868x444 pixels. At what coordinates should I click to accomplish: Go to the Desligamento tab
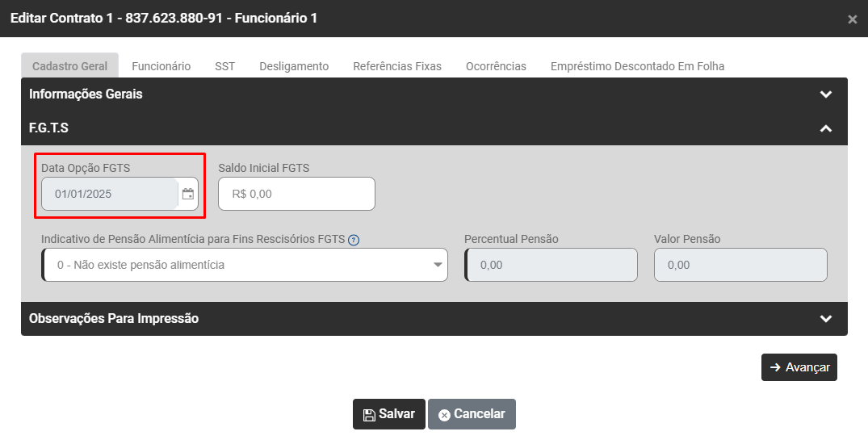(294, 66)
